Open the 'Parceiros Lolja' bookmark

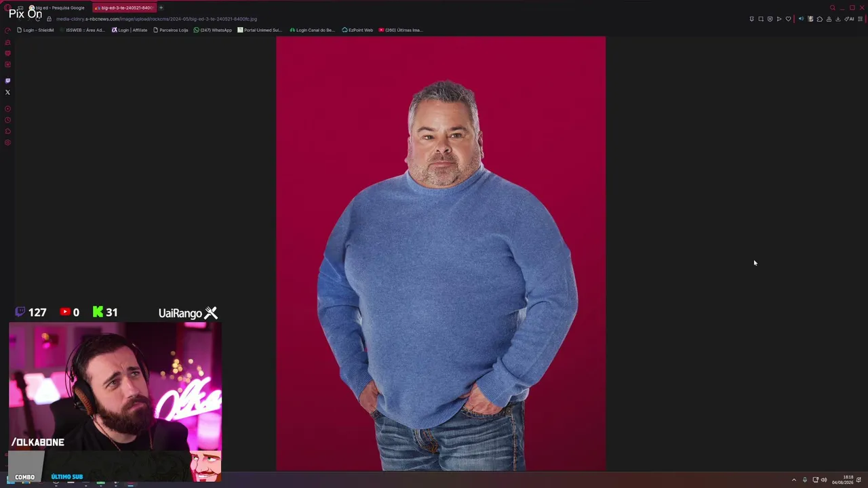tap(171, 30)
